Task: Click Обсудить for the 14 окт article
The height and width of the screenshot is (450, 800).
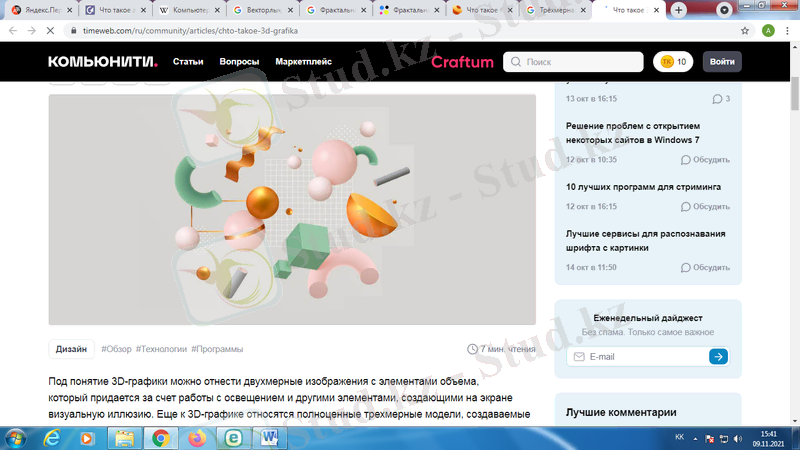Action: 705,267
